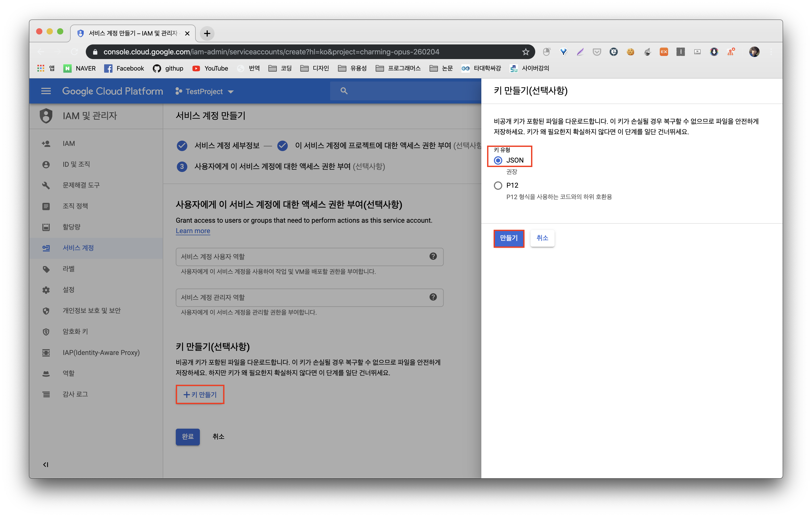Open the 코딩 bookmarks folder
The image size is (812, 517).
280,68
